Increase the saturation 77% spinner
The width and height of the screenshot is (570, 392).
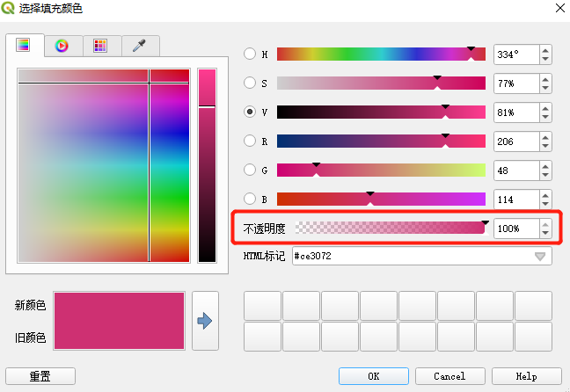[x=545, y=79]
